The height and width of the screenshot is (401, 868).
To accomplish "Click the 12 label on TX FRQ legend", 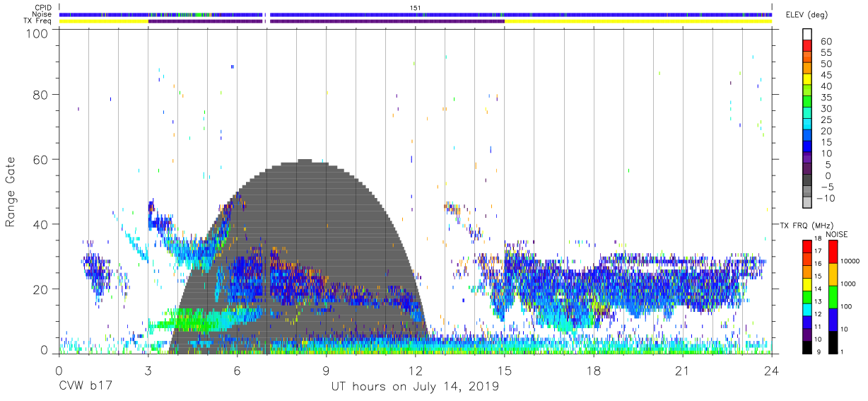I will 818,315.
